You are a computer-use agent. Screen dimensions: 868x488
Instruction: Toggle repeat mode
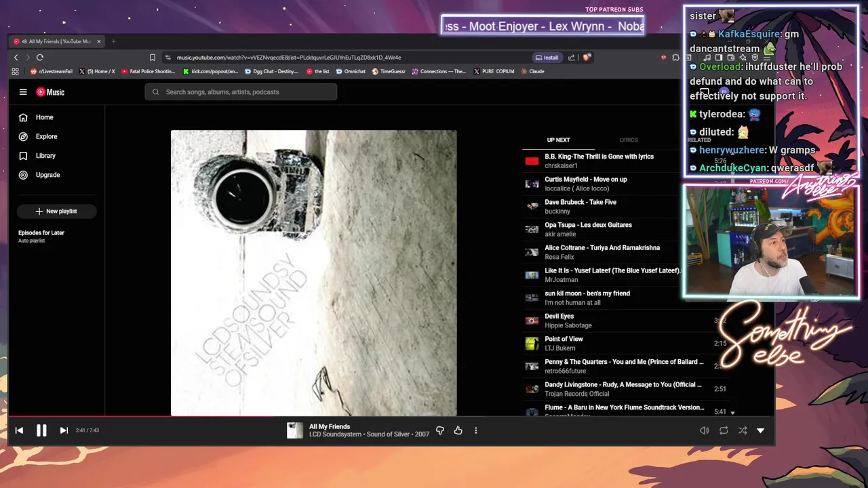point(724,430)
